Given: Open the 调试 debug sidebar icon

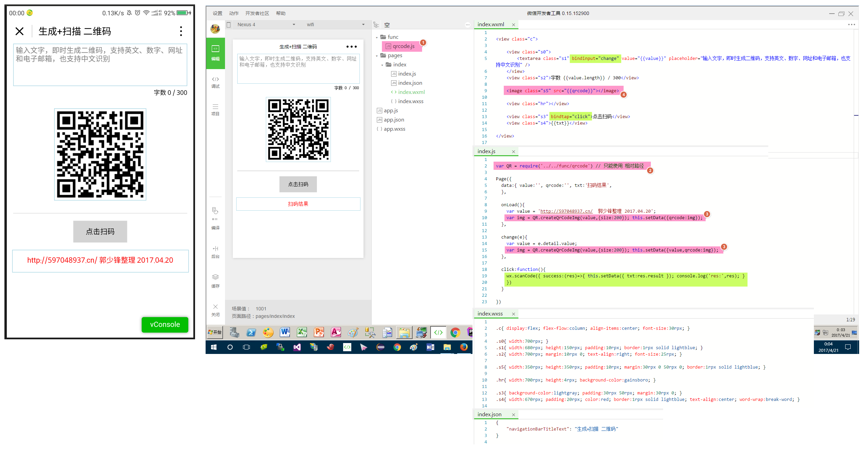Looking at the screenshot, I should click(215, 82).
